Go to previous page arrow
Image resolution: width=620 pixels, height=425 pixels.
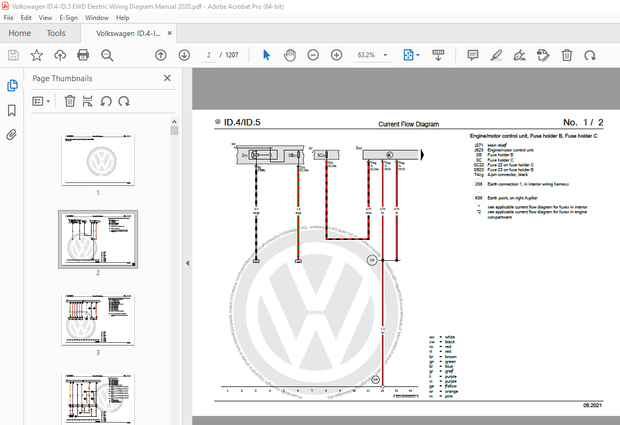pyautogui.click(x=161, y=55)
